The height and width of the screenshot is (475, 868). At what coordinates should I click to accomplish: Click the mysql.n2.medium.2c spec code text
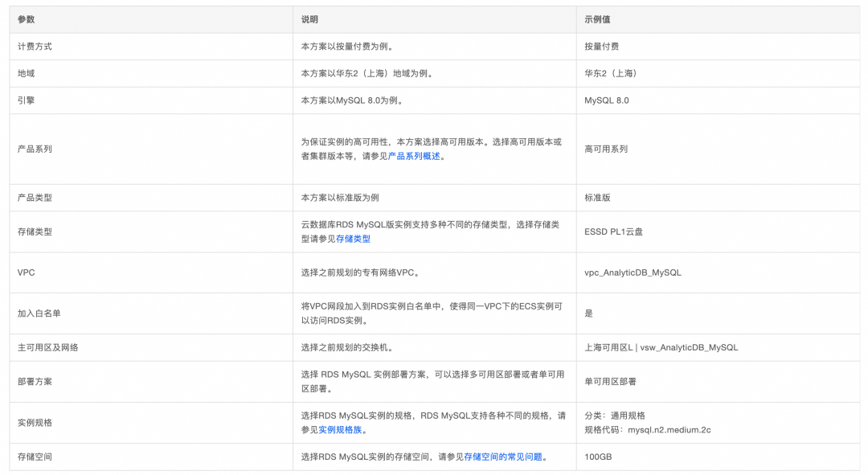(x=669, y=430)
